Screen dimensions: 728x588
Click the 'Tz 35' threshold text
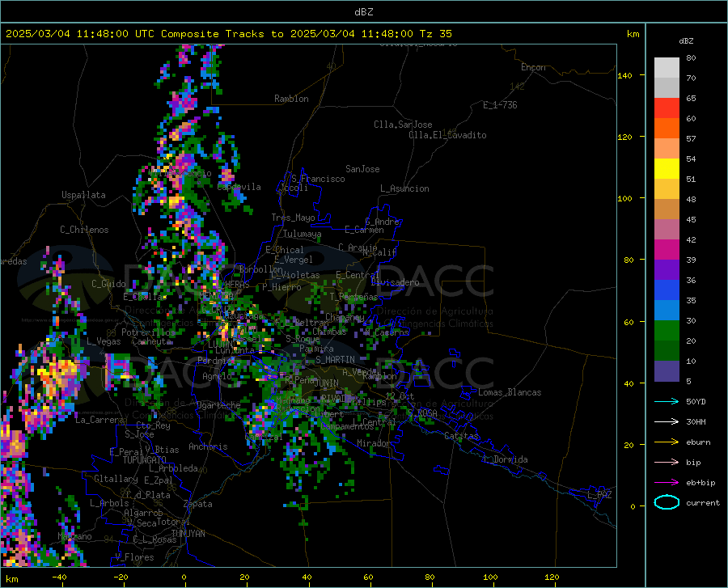pyautogui.click(x=435, y=34)
